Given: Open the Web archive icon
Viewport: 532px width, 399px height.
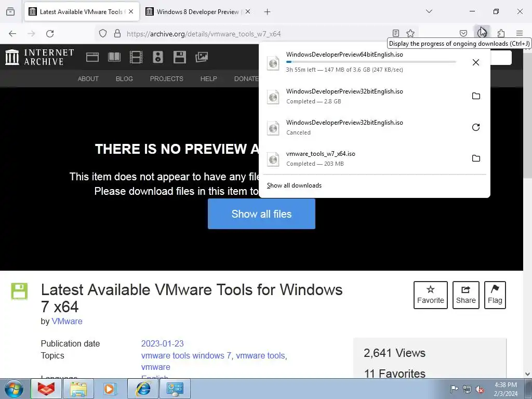Looking at the screenshot, I should (92, 57).
